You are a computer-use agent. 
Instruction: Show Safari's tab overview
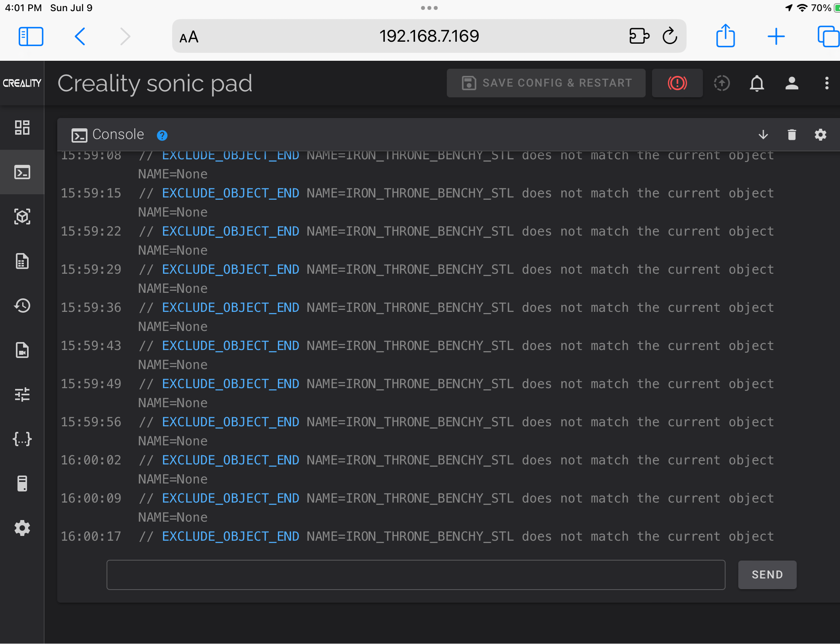828,36
